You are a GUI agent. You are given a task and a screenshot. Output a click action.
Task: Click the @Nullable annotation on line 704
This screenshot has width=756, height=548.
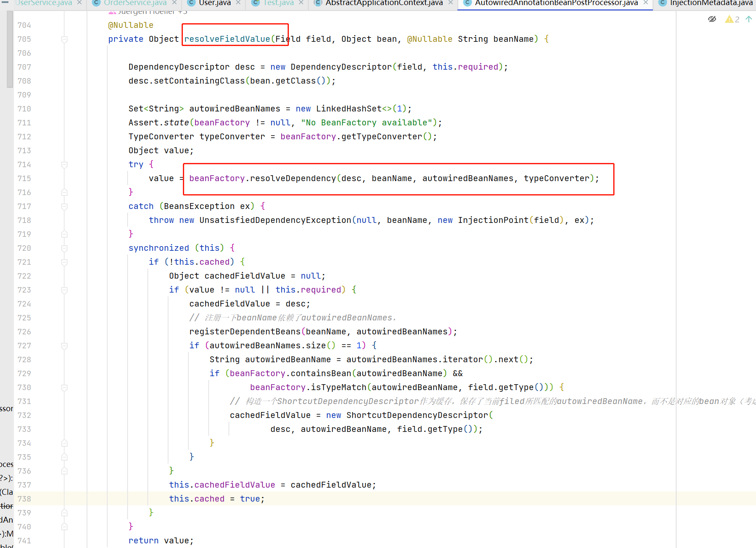[x=131, y=25]
